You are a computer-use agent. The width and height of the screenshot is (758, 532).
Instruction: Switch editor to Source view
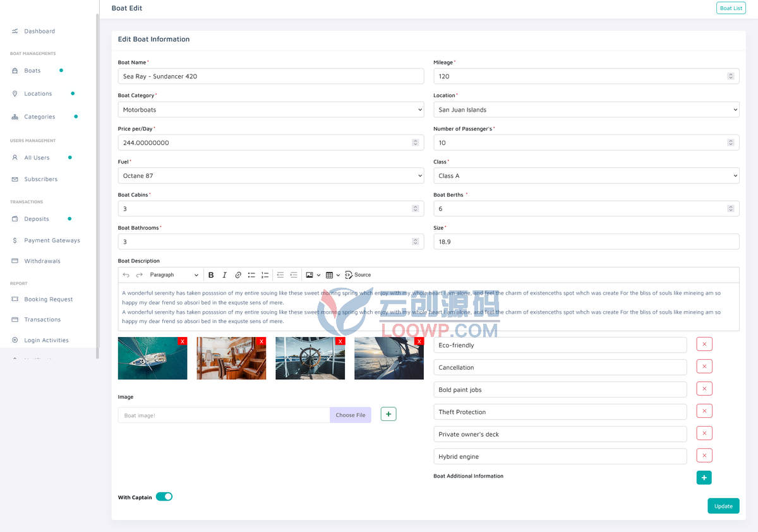(358, 275)
